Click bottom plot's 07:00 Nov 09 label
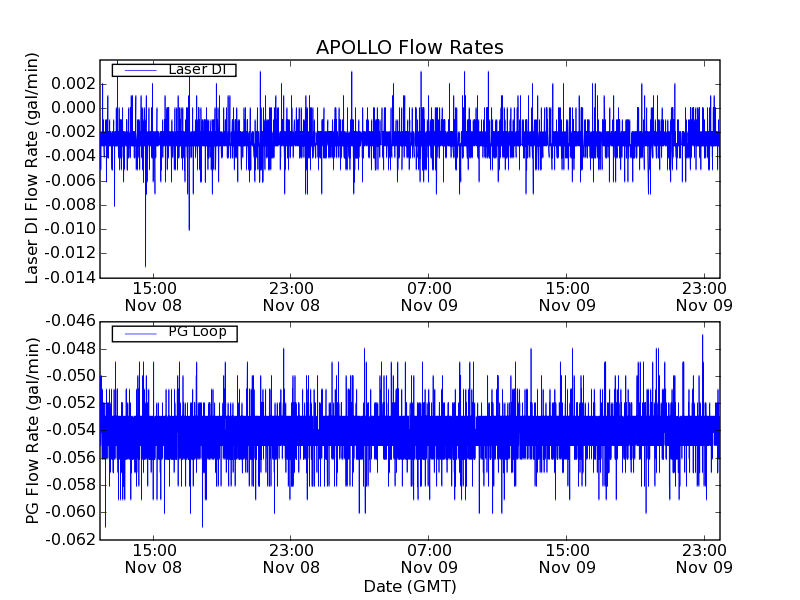Image resolution: width=800 pixels, height=600 pixels. tap(429, 559)
